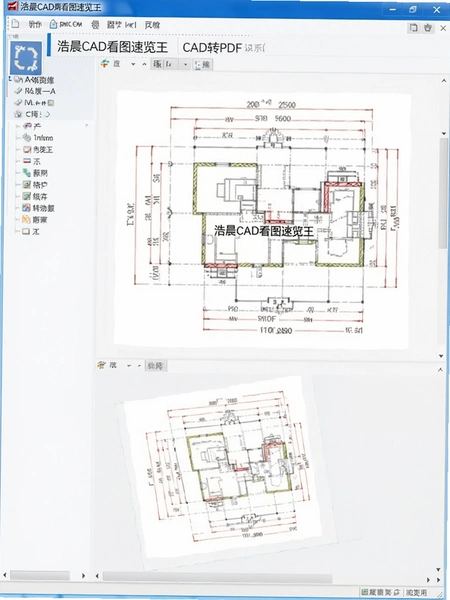The image size is (450, 600).
Task: Click the red-blue magnet-like icon in the tree
Action: [x=27, y=126]
